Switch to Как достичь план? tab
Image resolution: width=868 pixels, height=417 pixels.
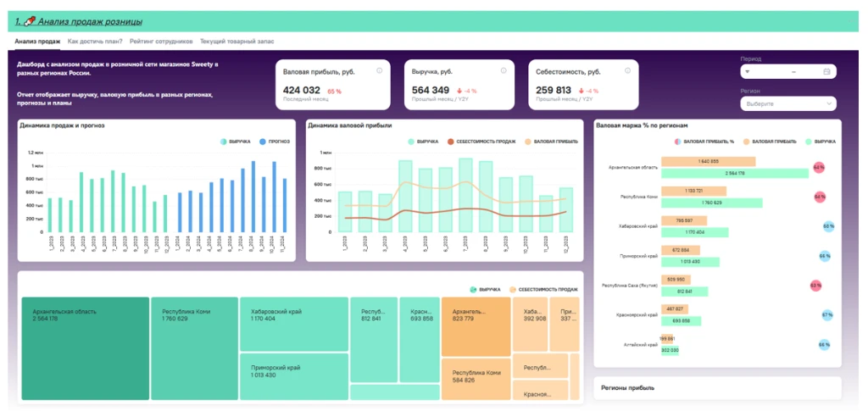click(x=95, y=41)
